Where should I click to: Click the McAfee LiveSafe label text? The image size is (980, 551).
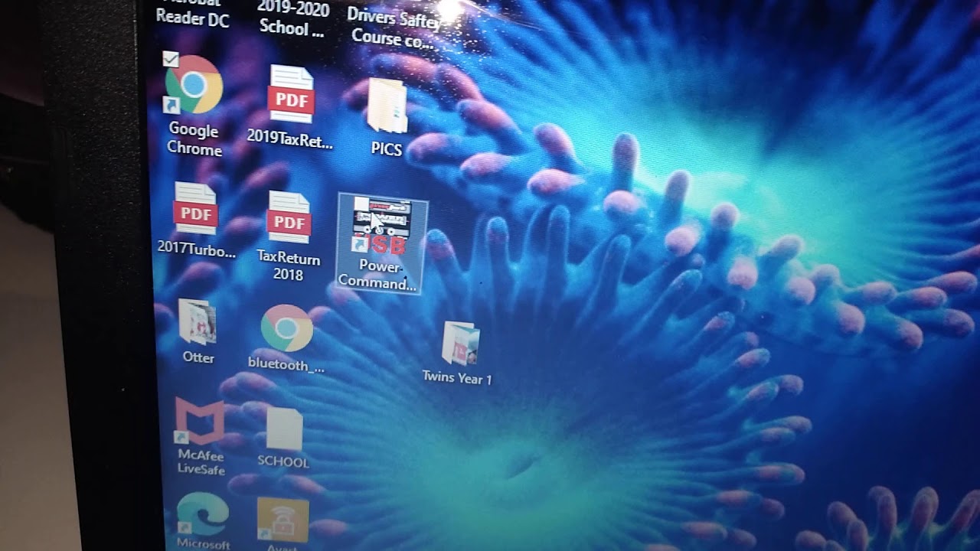coord(201,461)
